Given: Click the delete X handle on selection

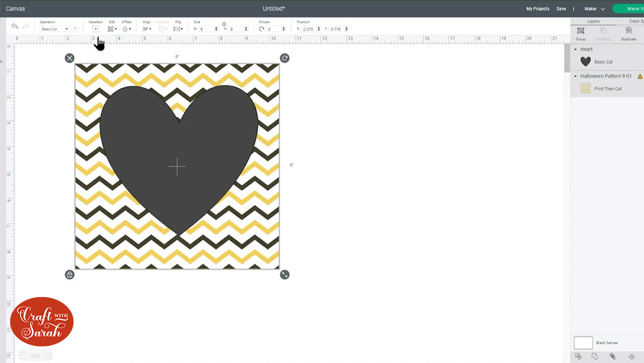Looking at the screenshot, I should click(70, 58).
